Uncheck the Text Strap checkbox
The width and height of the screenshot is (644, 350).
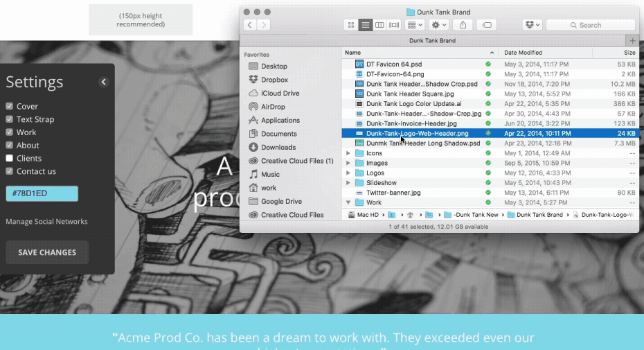10,119
